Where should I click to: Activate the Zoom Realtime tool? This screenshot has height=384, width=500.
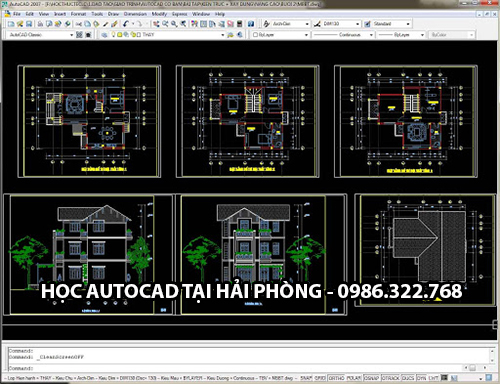click(x=165, y=24)
